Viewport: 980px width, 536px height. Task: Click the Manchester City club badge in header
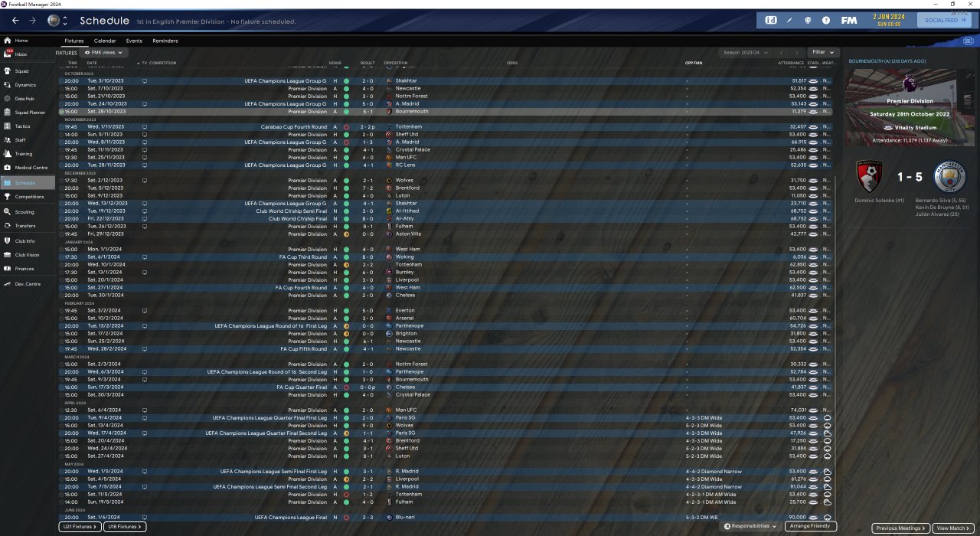[53, 21]
